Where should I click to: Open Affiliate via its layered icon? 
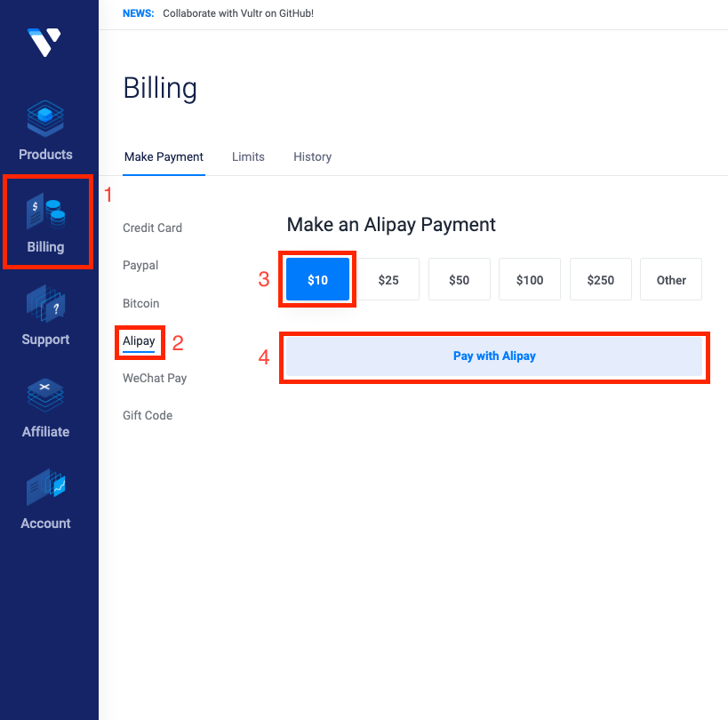pyautogui.click(x=45, y=396)
